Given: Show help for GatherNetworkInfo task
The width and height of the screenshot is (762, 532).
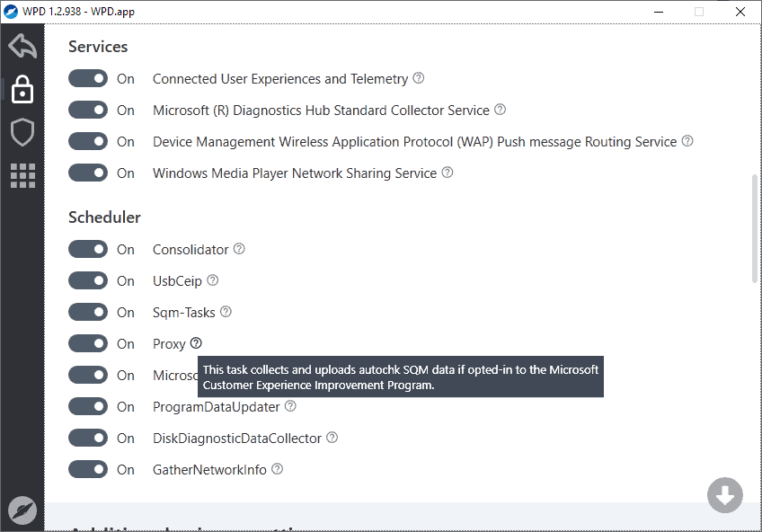Looking at the screenshot, I should pyautogui.click(x=276, y=468).
